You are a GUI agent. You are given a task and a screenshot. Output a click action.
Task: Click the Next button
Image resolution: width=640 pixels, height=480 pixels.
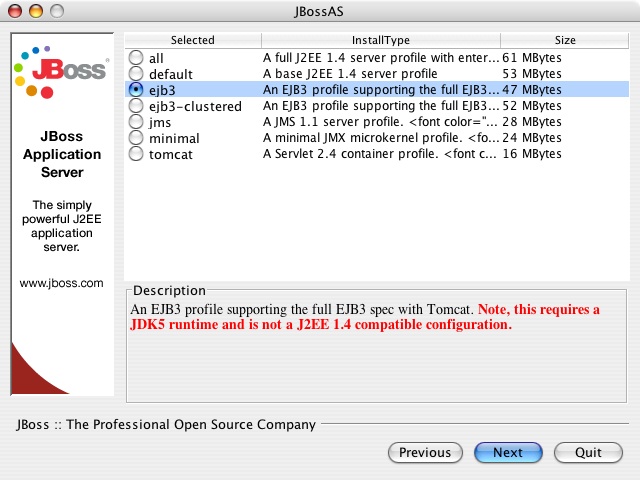click(508, 453)
